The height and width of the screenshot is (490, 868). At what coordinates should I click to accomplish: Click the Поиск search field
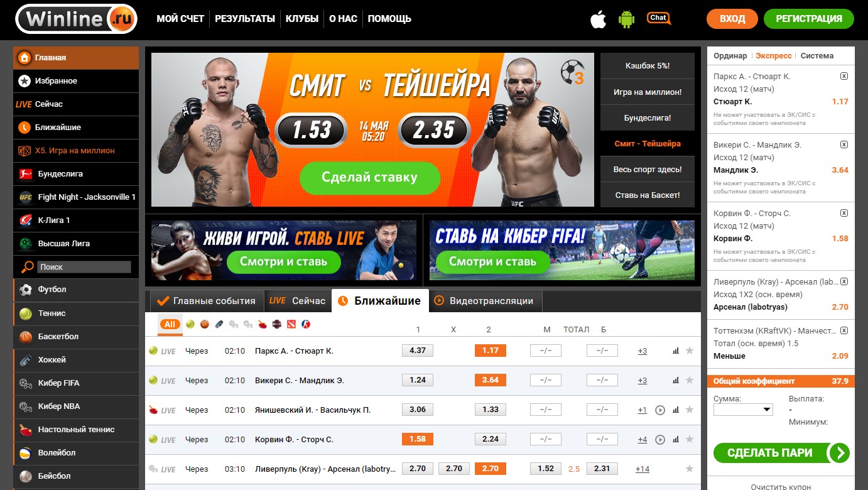(x=84, y=267)
